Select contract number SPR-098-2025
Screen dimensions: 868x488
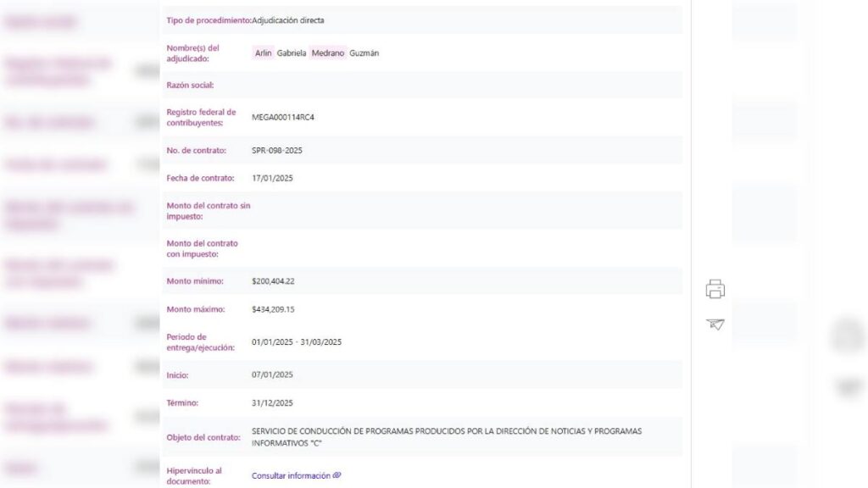[x=277, y=150]
